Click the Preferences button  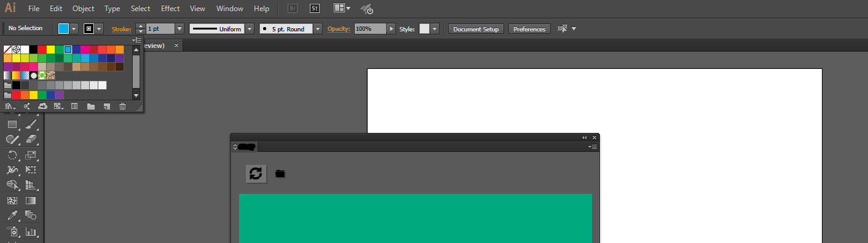pyautogui.click(x=529, y=29)
